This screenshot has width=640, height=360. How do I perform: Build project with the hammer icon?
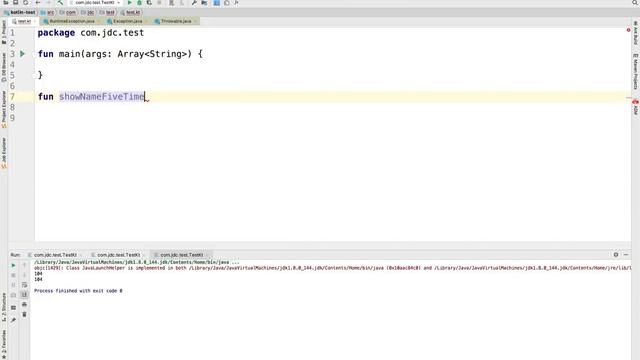click(x=60, y=2)
